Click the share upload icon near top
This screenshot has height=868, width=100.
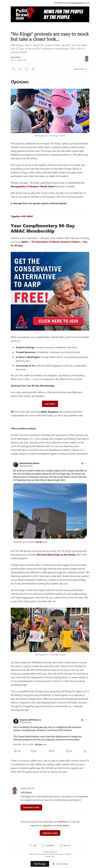coord(27,69)
